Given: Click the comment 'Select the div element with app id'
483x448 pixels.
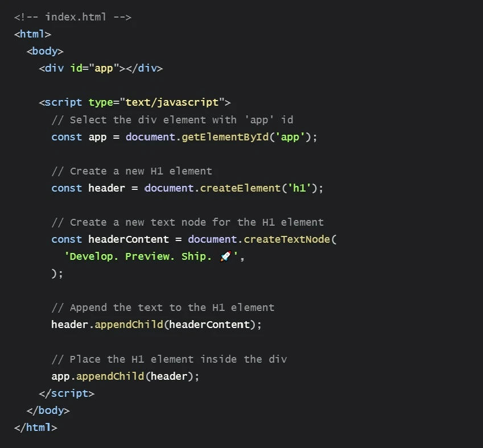Looking at the screenshot, I should tap(172, 120).
